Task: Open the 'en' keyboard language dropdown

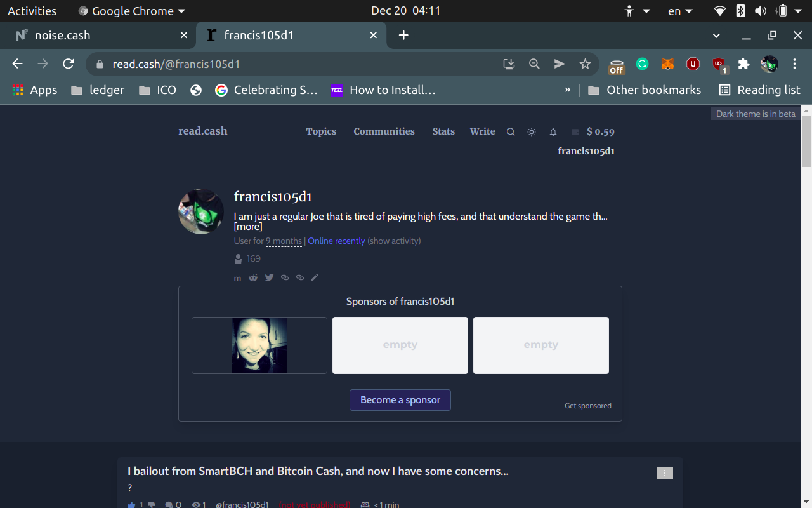Action: point(681,11)
